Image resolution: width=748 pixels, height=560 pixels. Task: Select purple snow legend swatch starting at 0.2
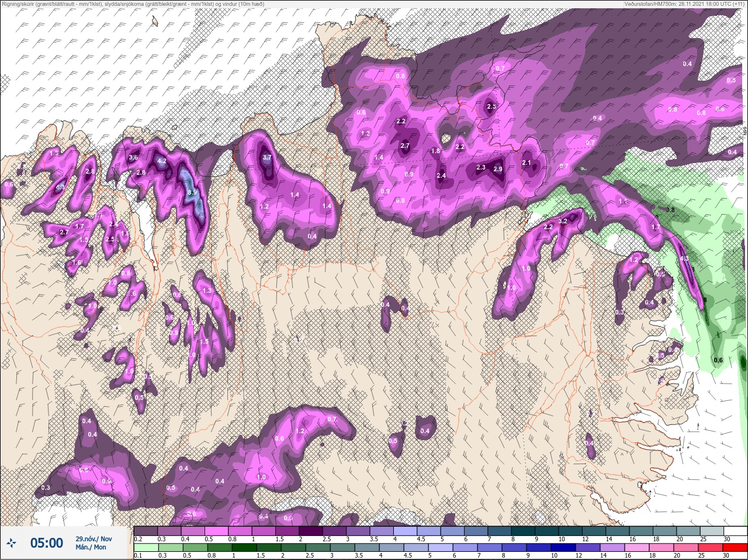[x=146, y=531]
